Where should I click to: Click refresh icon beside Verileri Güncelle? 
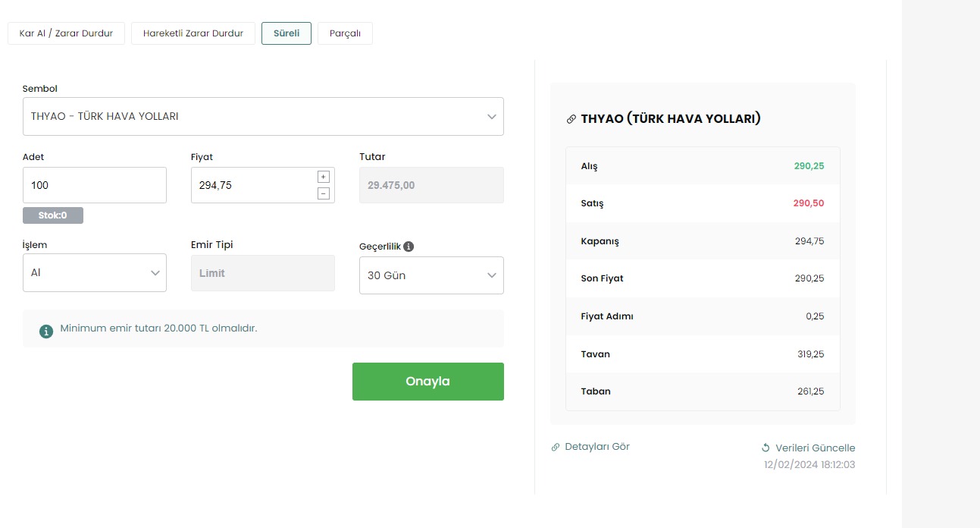766,448
